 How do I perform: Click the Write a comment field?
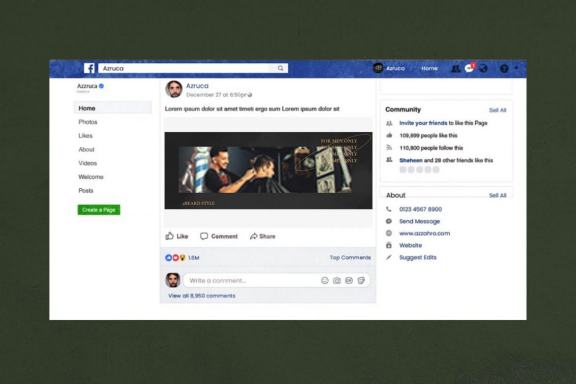point(277,280)
